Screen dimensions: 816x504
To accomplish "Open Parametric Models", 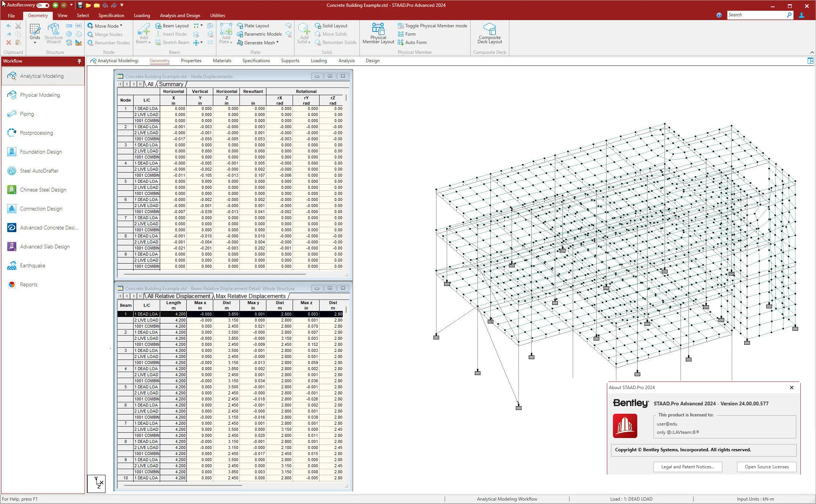I will pyautogui.click(x=259, y=34).
